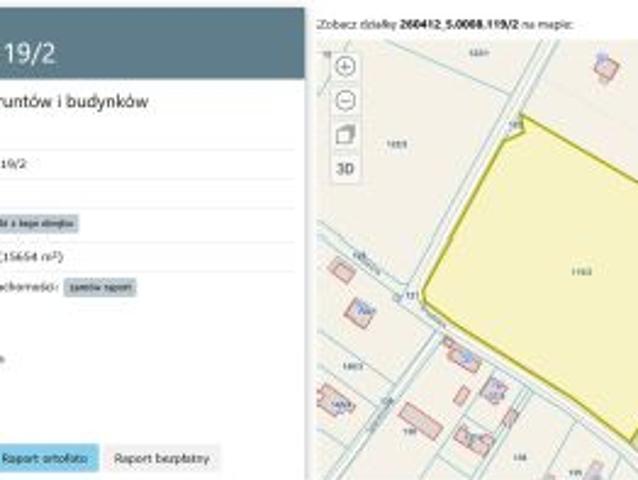Click the parcel number in the blue header
The image size is (638, 480).
tap(28, 53)
